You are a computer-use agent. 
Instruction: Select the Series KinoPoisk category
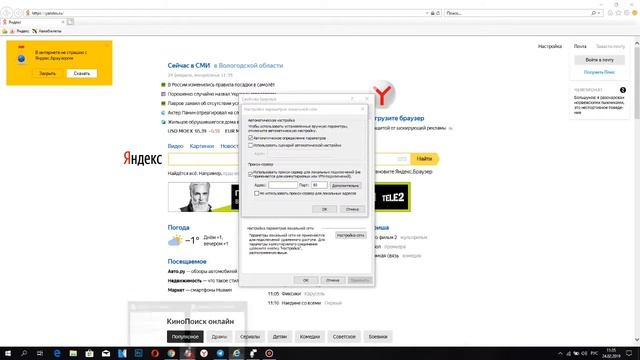pyautogui.click(x=250, y=337)
